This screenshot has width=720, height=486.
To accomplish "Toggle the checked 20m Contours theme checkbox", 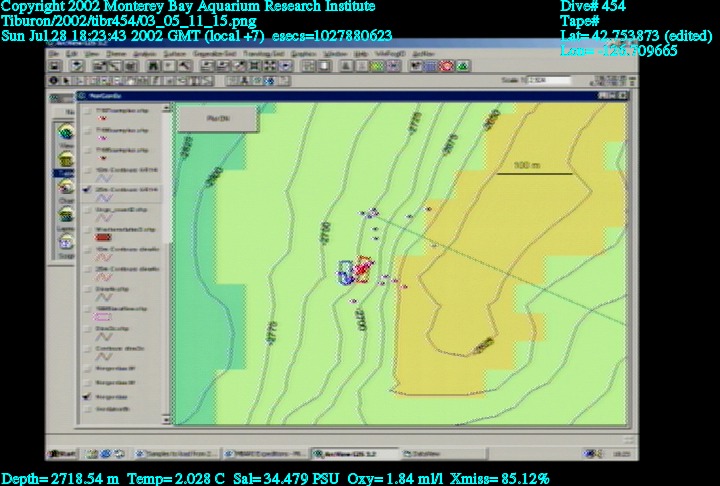I will click(89, 188).
